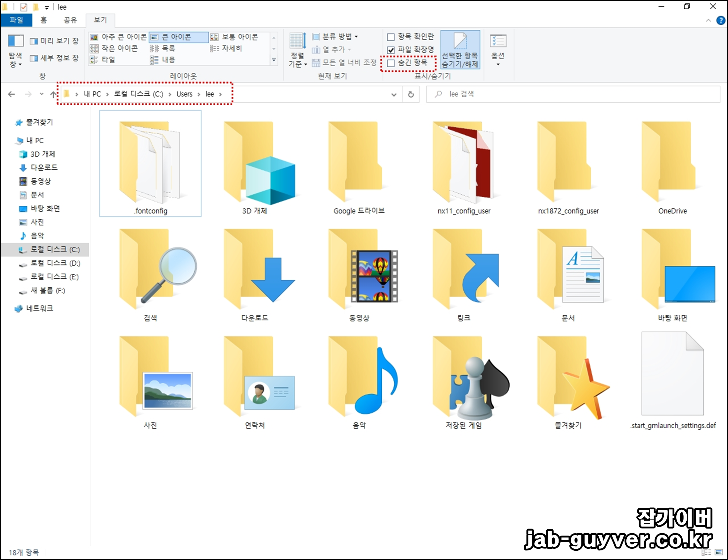Switch to the Home (홈) ribbon tab
Screen dimensions: 728x560
(44, 20)
